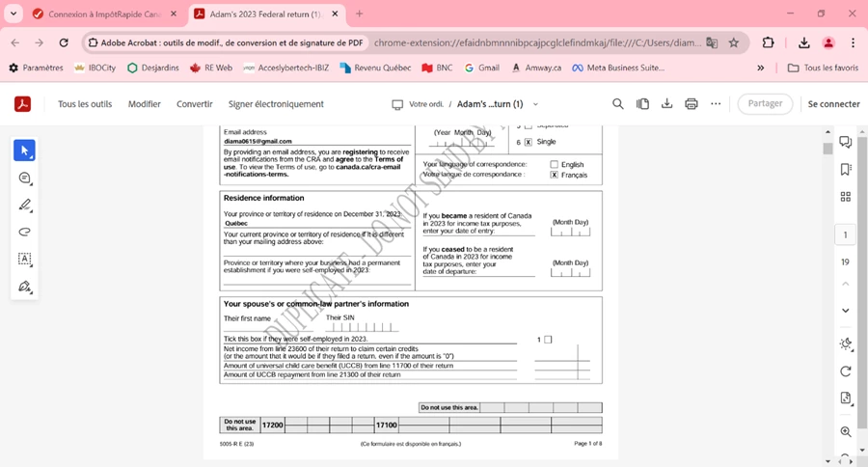Select the arrow selection tool
This screenshot has width=868, height=467.
point(24,151)
